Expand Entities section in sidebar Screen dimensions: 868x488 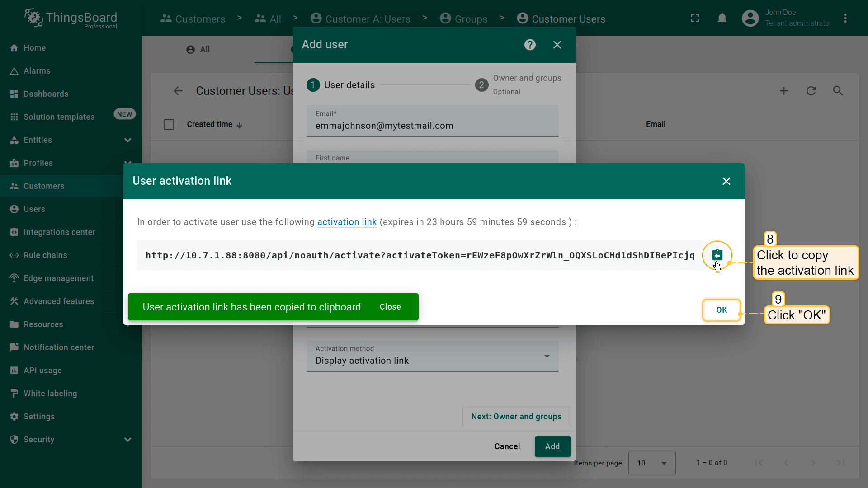tap(127, 140)
